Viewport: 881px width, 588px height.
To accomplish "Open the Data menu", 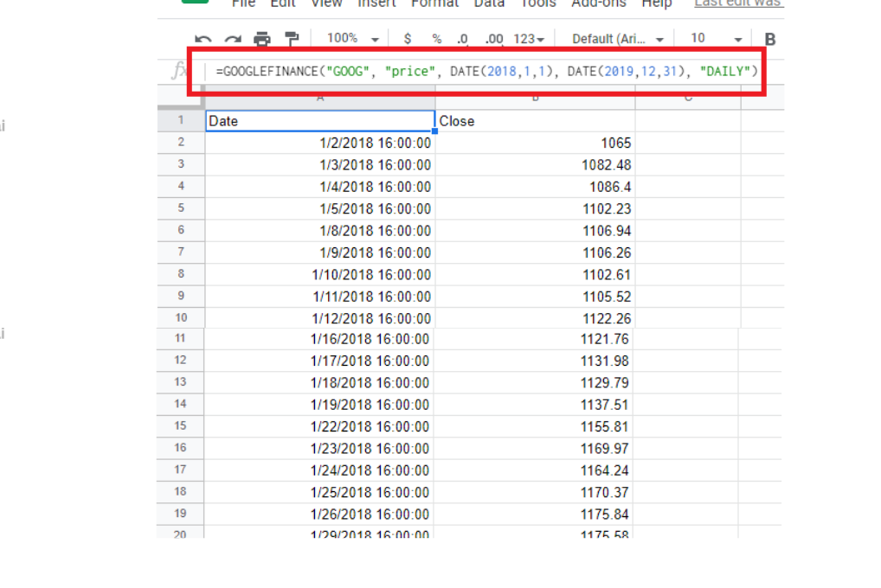I will click(489, 4).
